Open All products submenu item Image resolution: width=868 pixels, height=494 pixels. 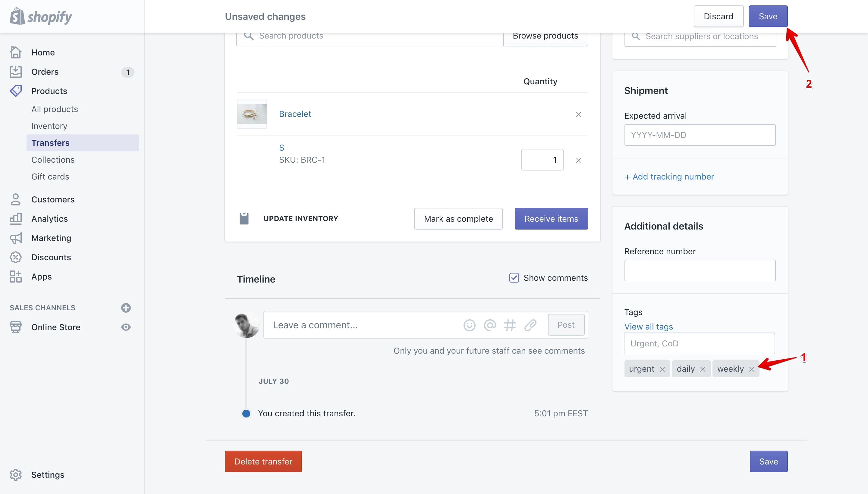(55, 109)
